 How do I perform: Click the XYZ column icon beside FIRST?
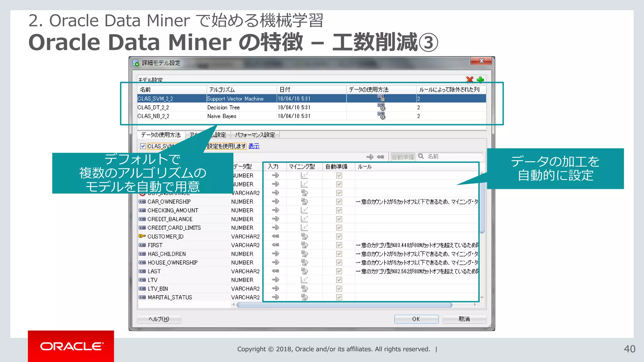pyautogui.click(x=142, y=245)
